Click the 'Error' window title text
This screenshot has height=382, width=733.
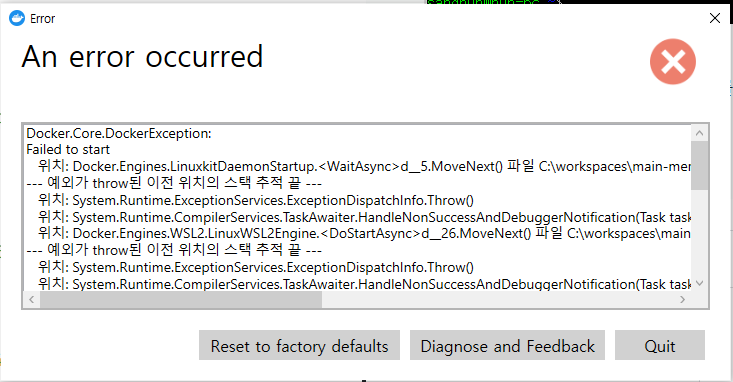point(43,19)
